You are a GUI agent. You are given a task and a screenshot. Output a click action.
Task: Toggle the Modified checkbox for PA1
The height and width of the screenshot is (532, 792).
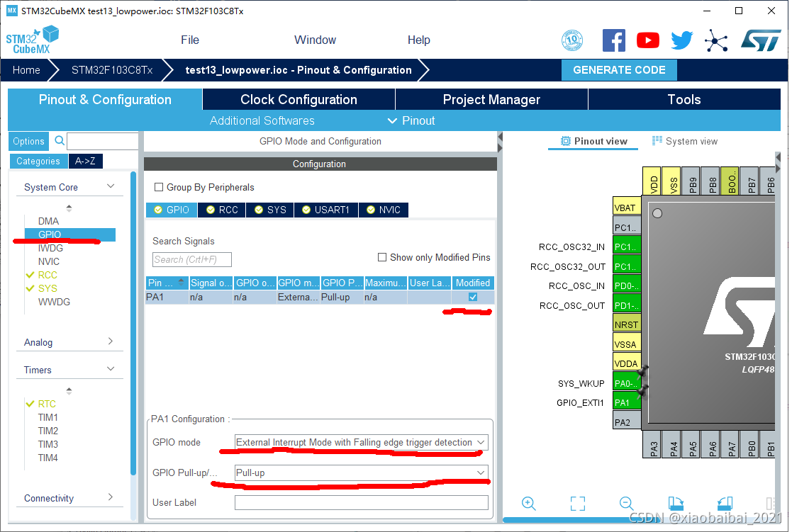click(473, 297)
